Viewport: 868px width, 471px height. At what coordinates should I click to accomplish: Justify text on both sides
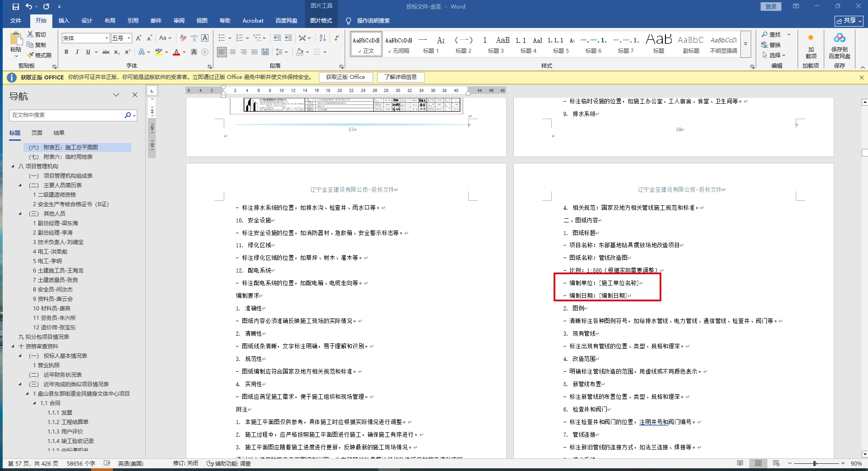(254, 52)
